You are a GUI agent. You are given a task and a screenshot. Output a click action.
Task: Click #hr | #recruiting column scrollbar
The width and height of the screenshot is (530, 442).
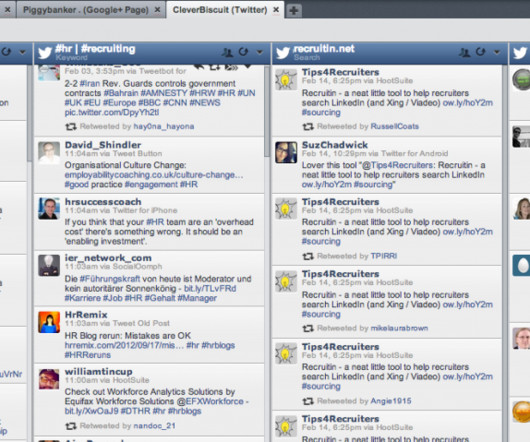click(266, 112)
